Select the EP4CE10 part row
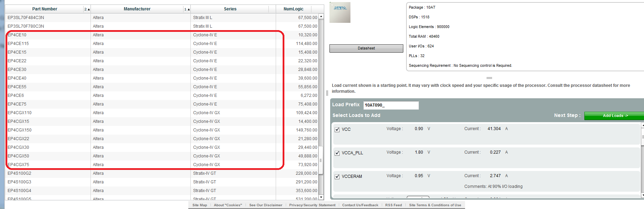 pos(162,35)
